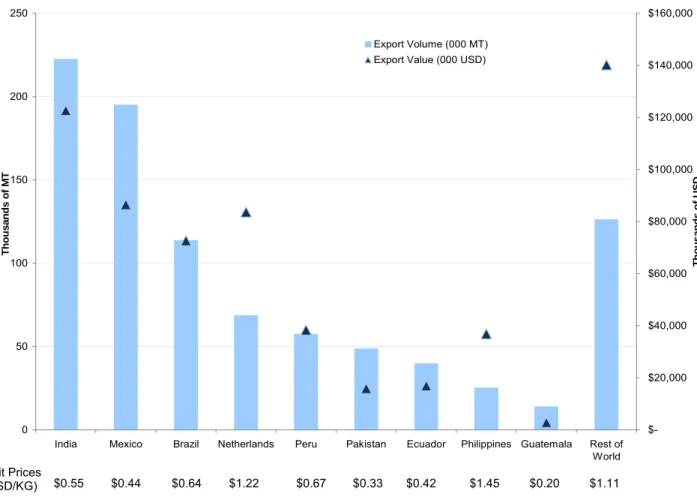697x497 pixels.
Task: Click the $1.22 unit price
Action: [x=244, y=483]
